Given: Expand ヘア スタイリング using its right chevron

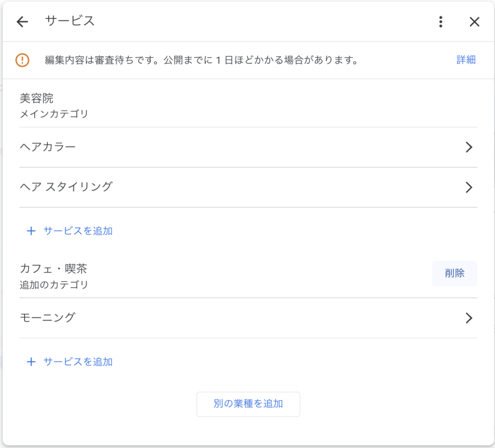Looking at the screenshot, I should pyautogui.click(x=468, y=187).
